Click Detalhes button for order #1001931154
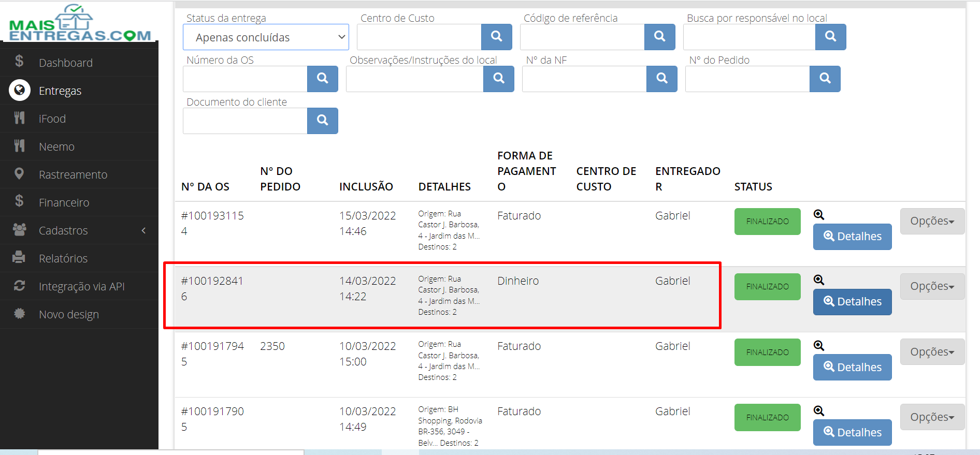Image resolution: width=980 pixels, height=455 pixels. tap(852, 237)
